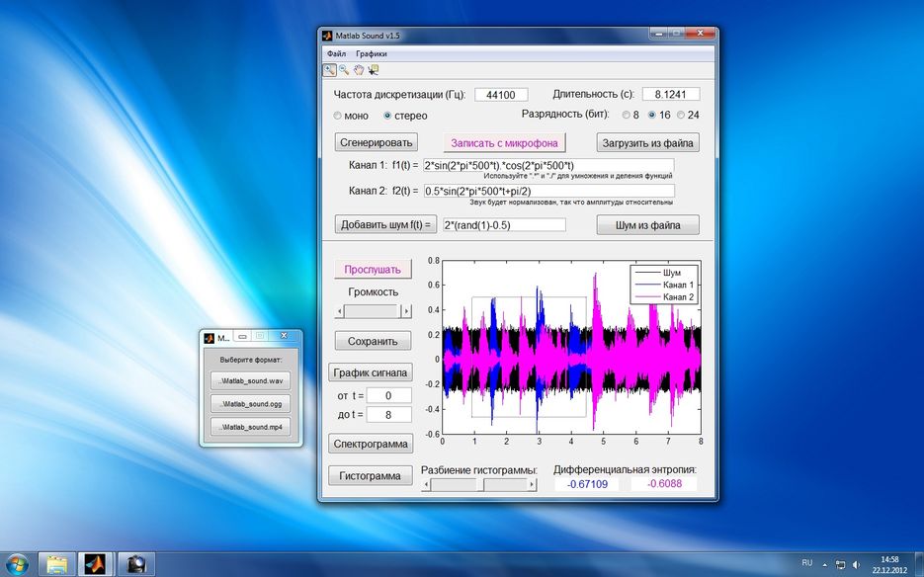Open the Файл menu

pyautogui.click(x=336, y=52)
